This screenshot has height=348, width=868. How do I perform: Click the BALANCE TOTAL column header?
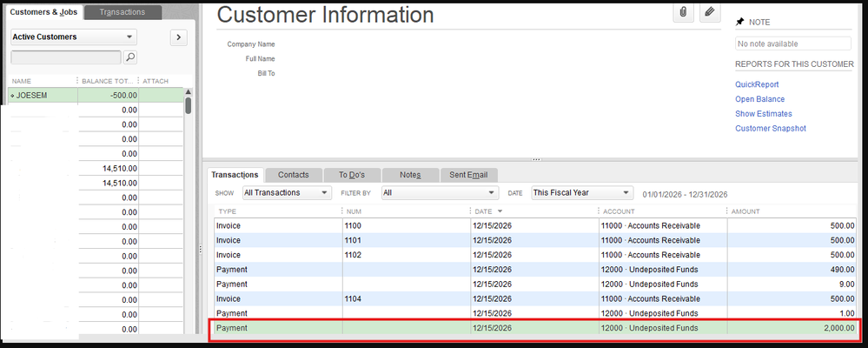click(108, 81)
